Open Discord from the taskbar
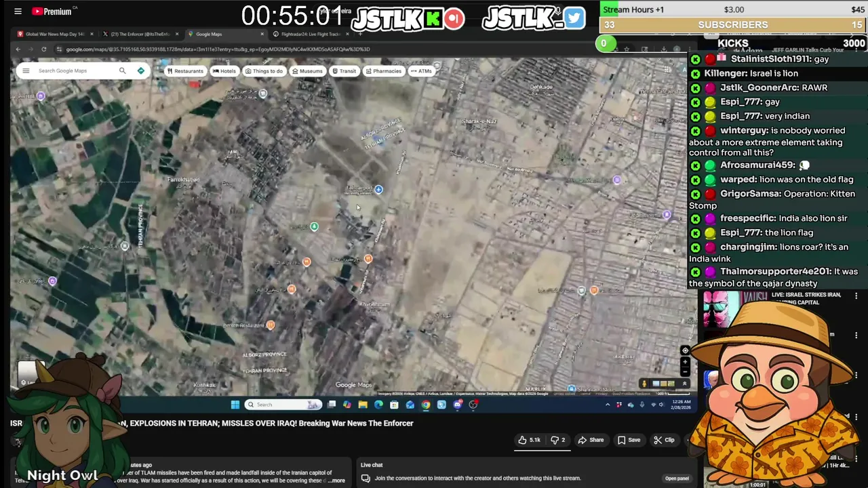 pos(458,405)
